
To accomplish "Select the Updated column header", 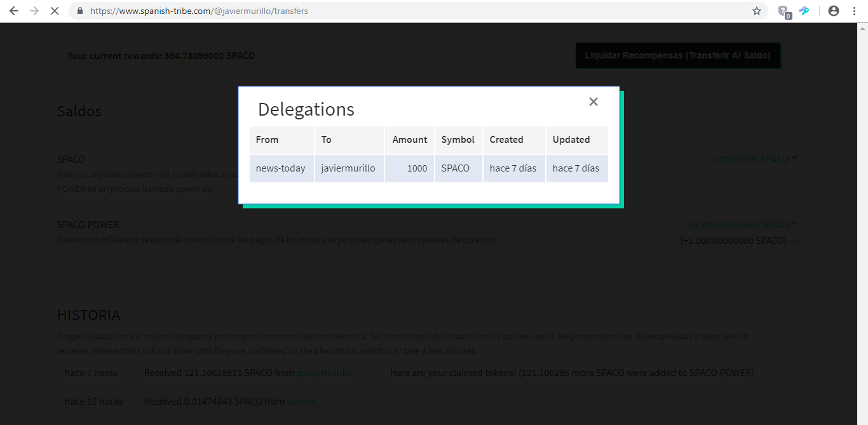I will [577, 140].
